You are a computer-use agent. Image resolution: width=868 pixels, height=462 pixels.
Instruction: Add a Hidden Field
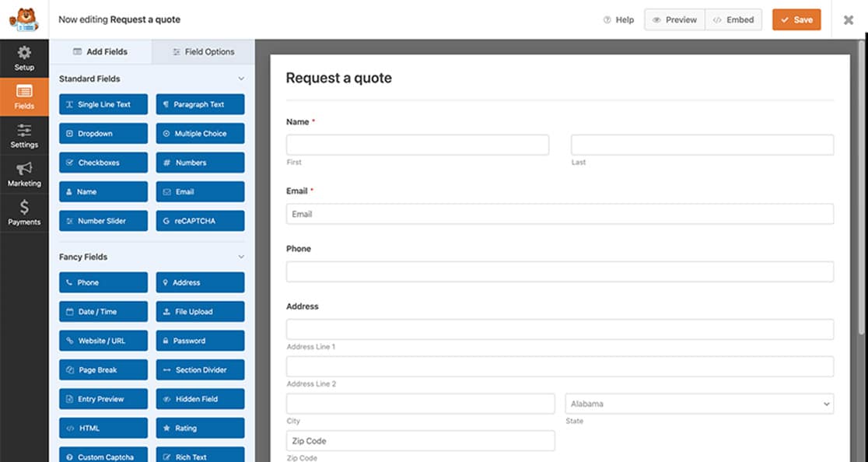[x=201, y=399]
